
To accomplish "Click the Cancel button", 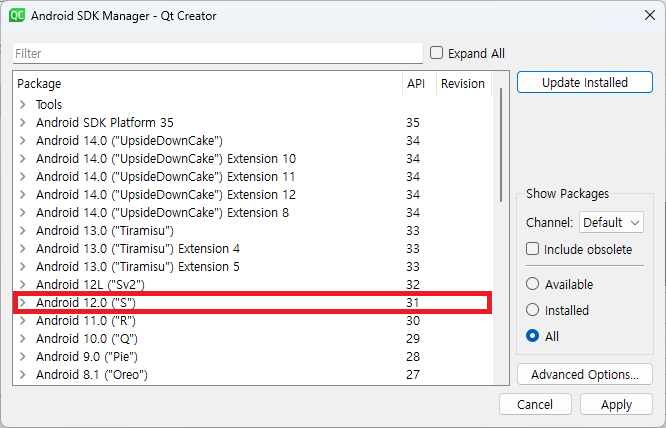I will (535, 404).
